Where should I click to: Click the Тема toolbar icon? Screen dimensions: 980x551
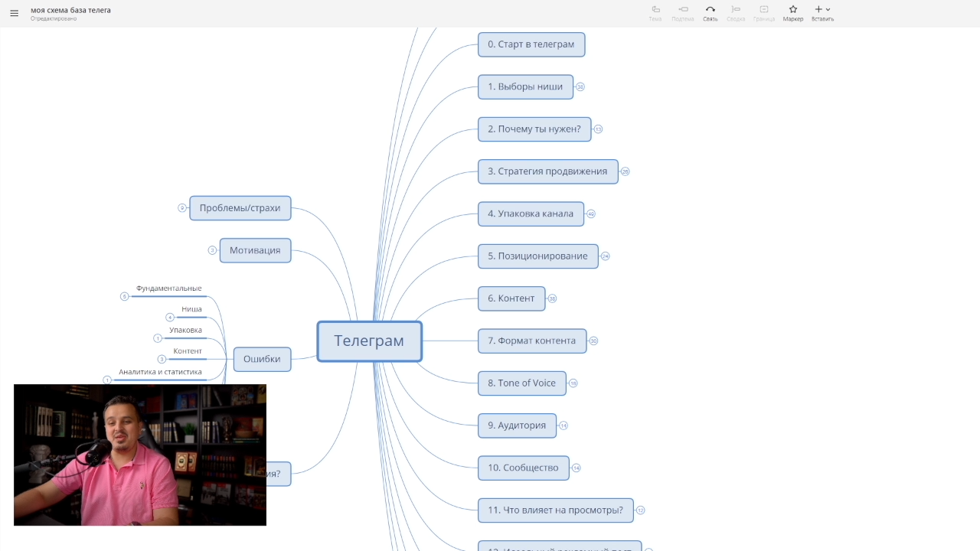(x=655, y=13)
